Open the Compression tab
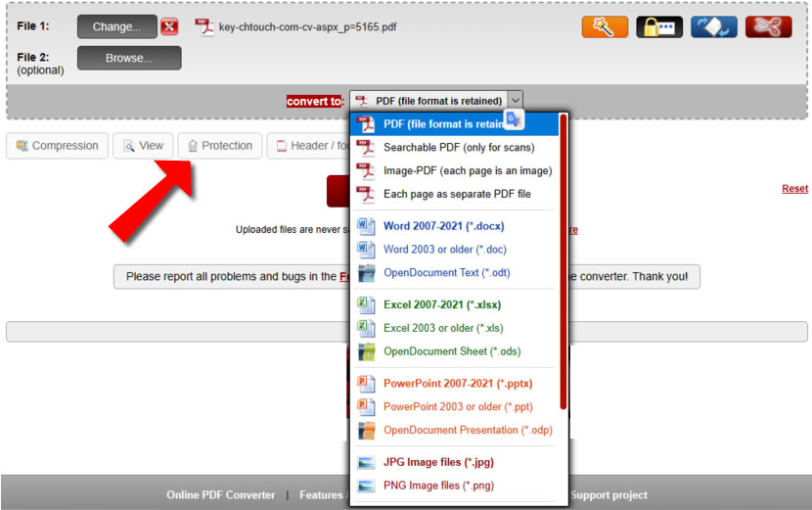This screenshot has height=510, width=812. (58, 146)
